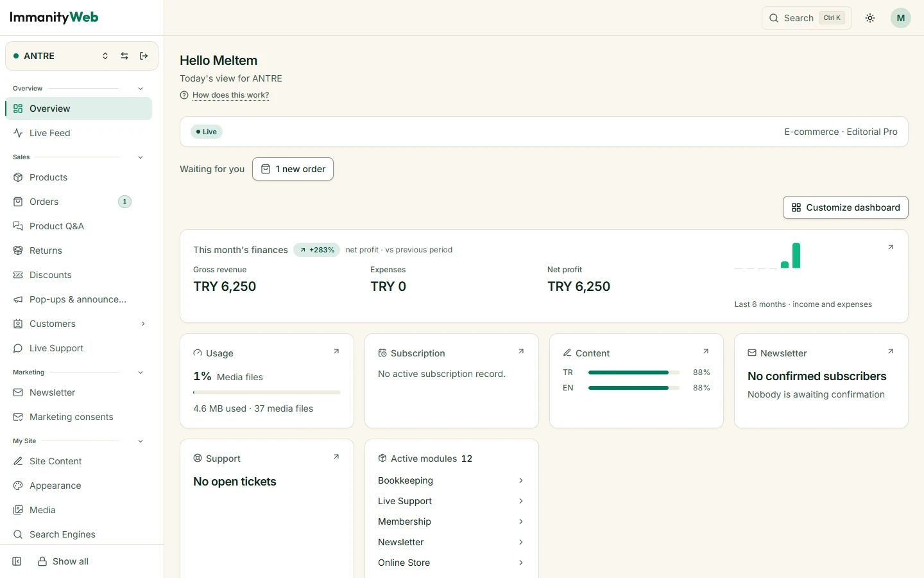Click the Media files usage progress bar
The width and height of the screenshot is (924, 578).
click(x=267, y=392)
